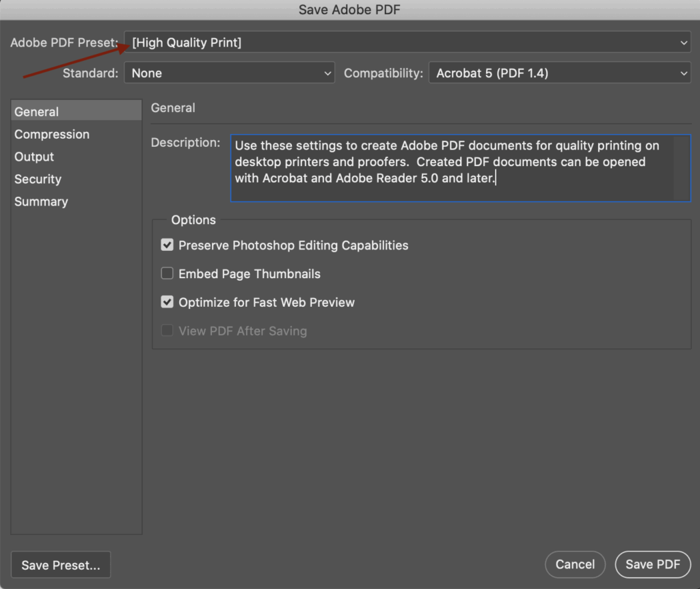Click the Save Adobe PDF title text
Viewport: 700px width, 589px height.
pyautogui.click(x=349, y=10)
